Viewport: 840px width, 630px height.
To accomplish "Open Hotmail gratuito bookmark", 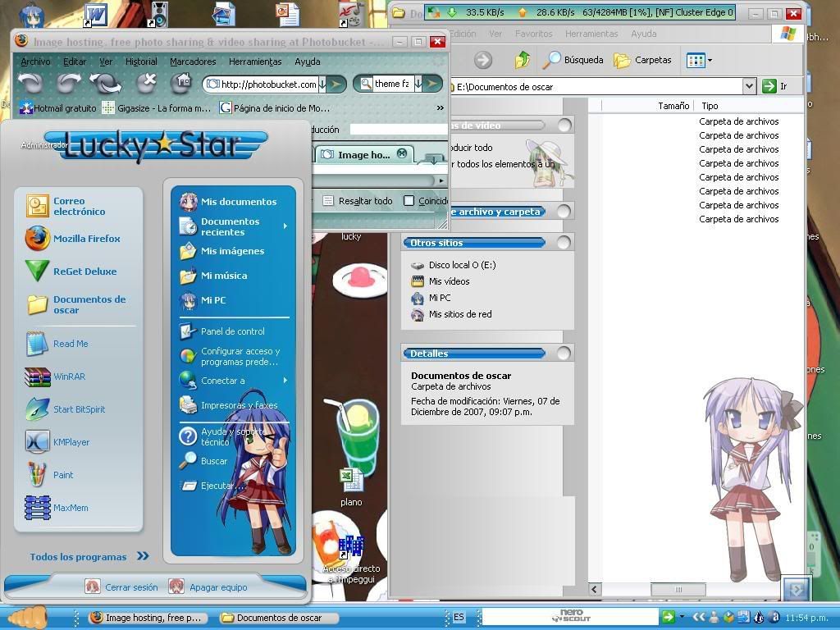I will click(x=58, y=108).
